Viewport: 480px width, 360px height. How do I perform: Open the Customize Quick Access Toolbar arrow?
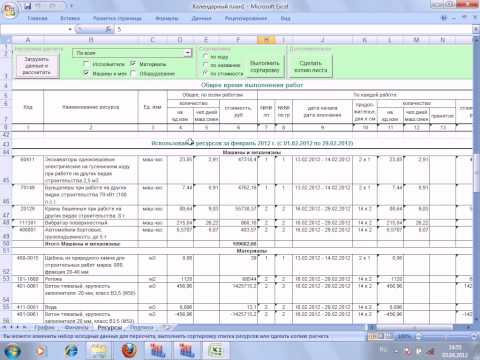71,6
